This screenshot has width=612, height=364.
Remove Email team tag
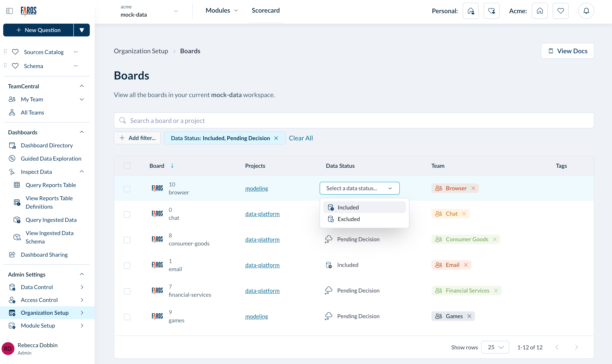coord(466,265)
